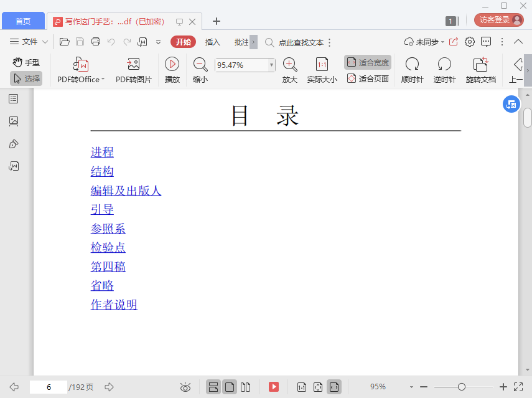
Task: Enable the 手型 hand tool
Action: coord(26,62)
